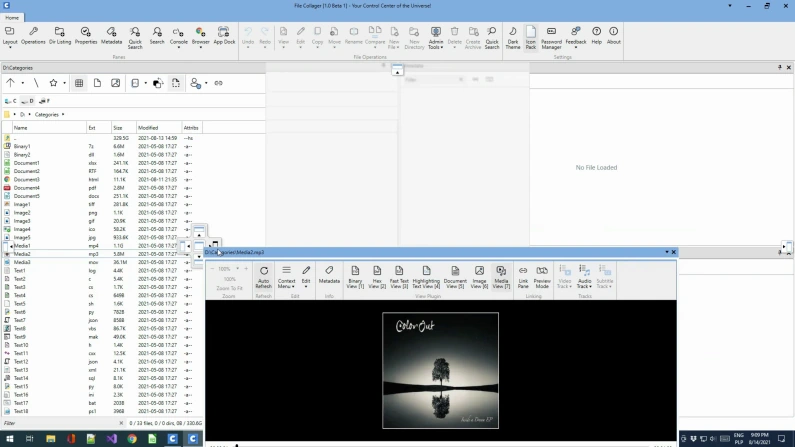Switch to Binary View [1]
The width and height of the screenshot is (795, 447).
pyautogui.click(x=355, y=277)
